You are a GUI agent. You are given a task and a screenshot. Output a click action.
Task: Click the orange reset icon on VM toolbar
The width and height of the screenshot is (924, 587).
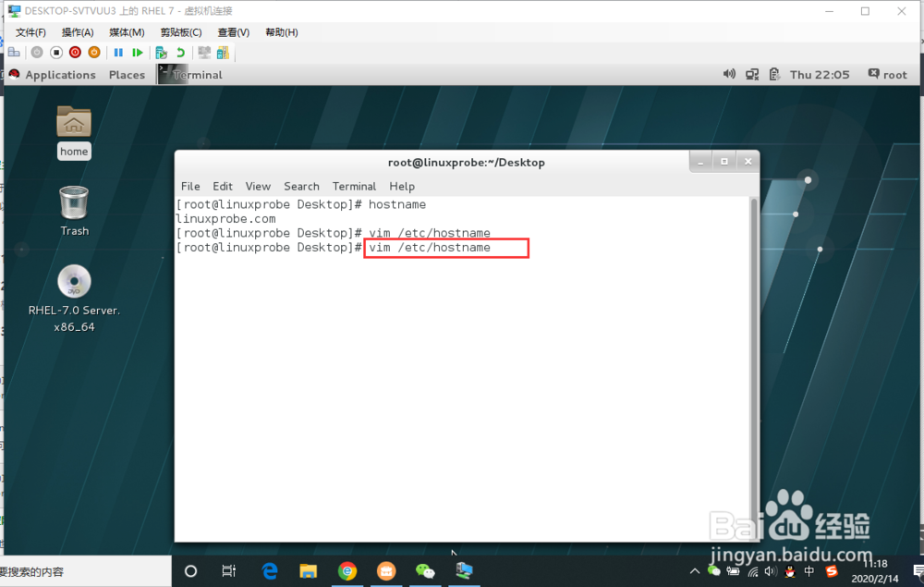click(92, 53)
